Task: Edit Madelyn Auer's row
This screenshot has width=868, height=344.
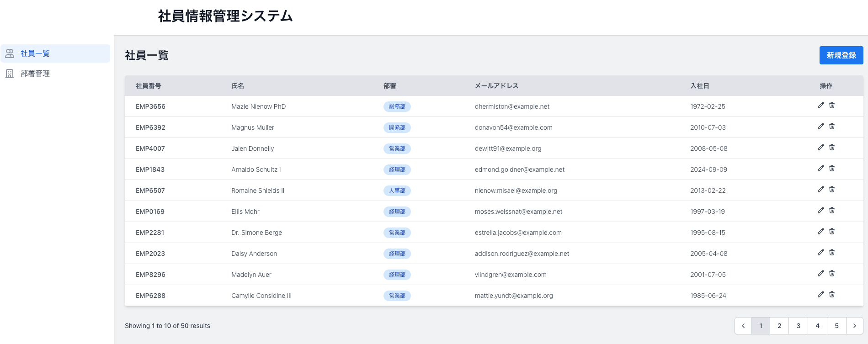Action: 821,274
